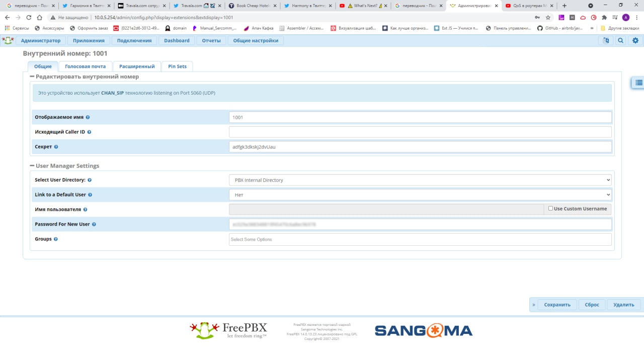Image resolution: width=644 pixels, height=349 pixels.
Task: Open the media control playlist icon
Action: pos(615,17)
